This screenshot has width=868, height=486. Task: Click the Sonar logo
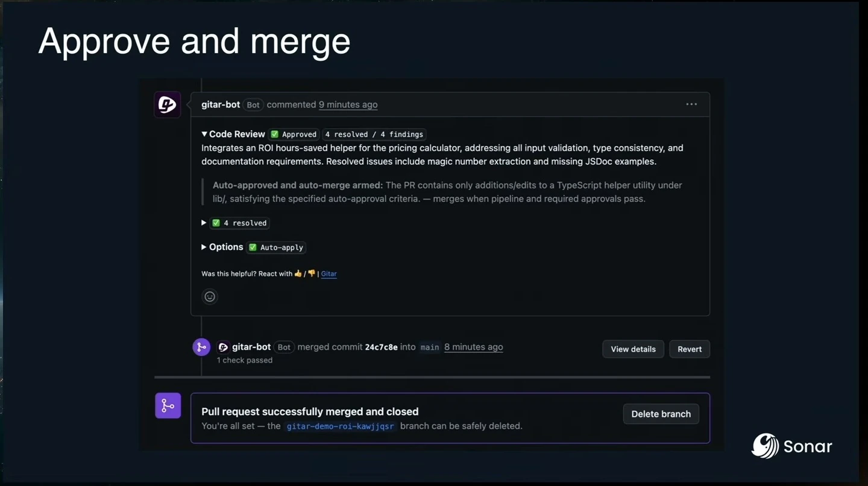tap(792, 446)
